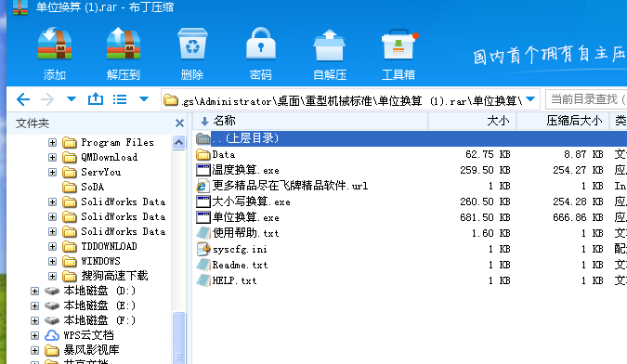Click the 666.86 KB compressed size
Image resolution: width=627 pixels, height=364 pixels.
coord(578,217)
